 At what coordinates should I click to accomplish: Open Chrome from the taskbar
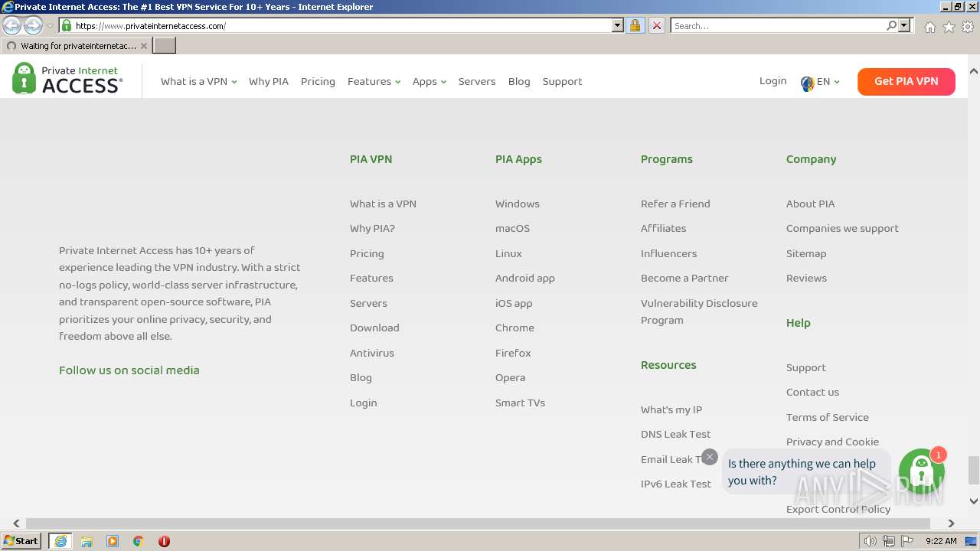click(x=139, y=541)
